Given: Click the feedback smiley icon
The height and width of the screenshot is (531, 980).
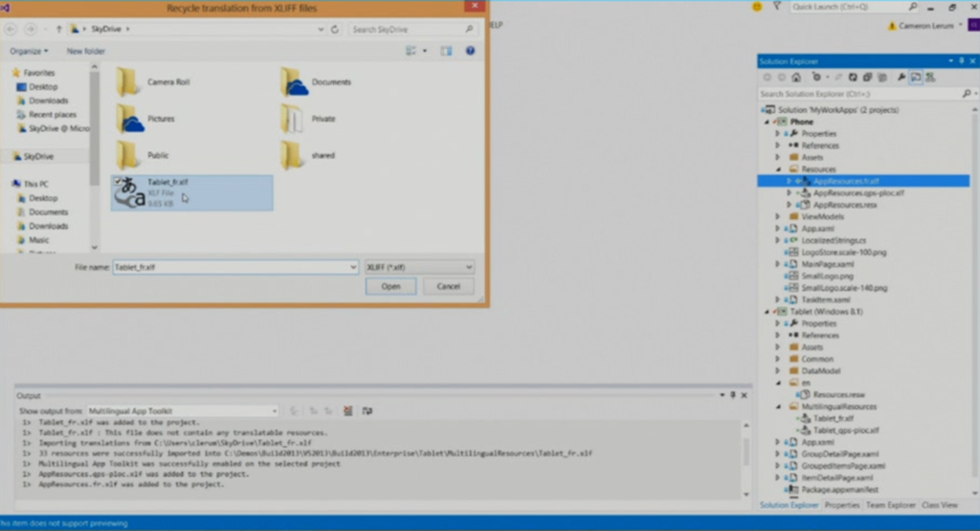Looking at the screenshot, I should (757, 7).
